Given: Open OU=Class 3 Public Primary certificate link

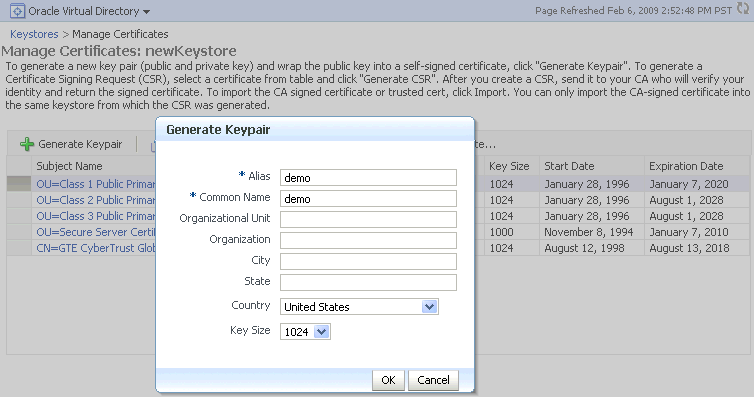Looking at the screenshot, I should [96, 216].
